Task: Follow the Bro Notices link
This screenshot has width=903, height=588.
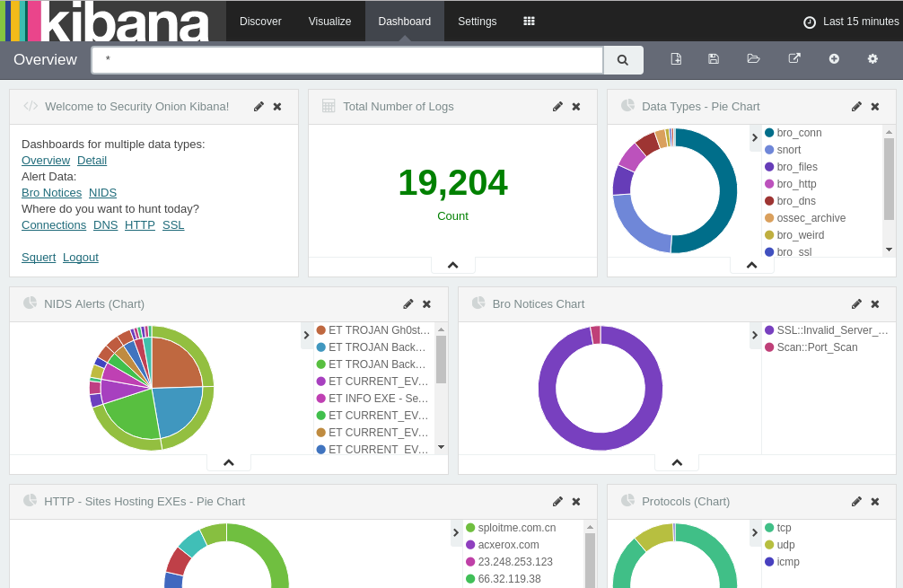Action: [x=51, y=192]
